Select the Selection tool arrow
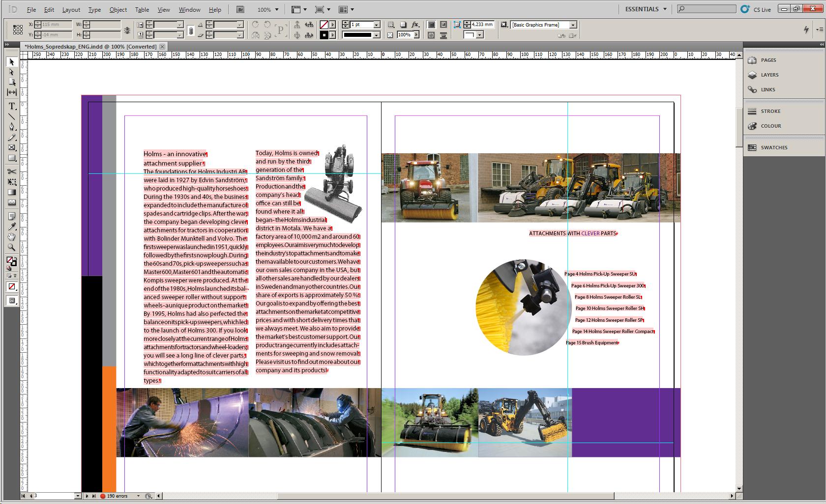The height and width of the screenshot is (504, 826). click(x=12, y=62)
